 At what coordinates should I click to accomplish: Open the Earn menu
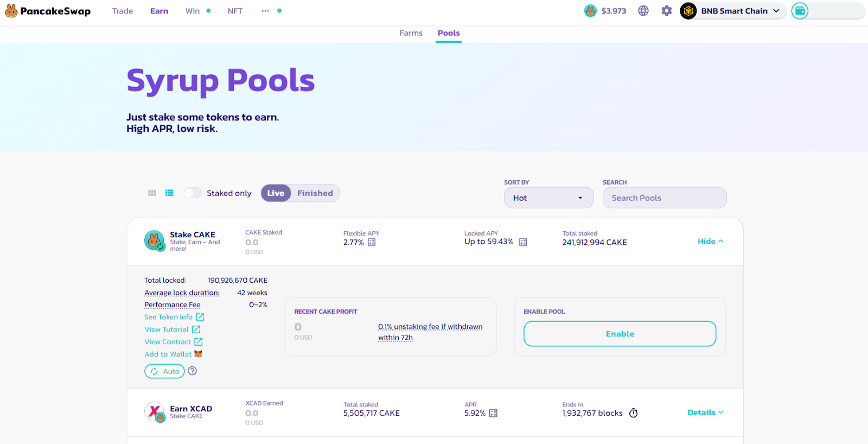[x=159, y=11]
